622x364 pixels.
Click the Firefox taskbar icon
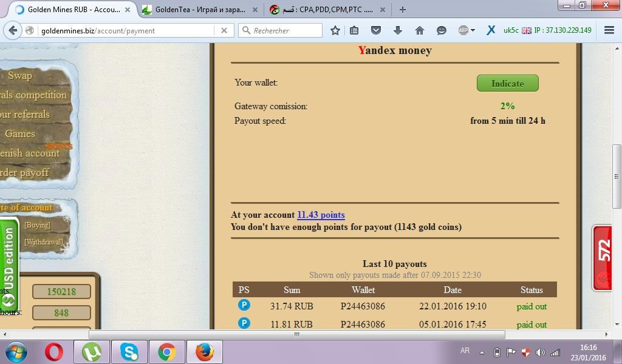pyautogui.click(x=205, y=352)
